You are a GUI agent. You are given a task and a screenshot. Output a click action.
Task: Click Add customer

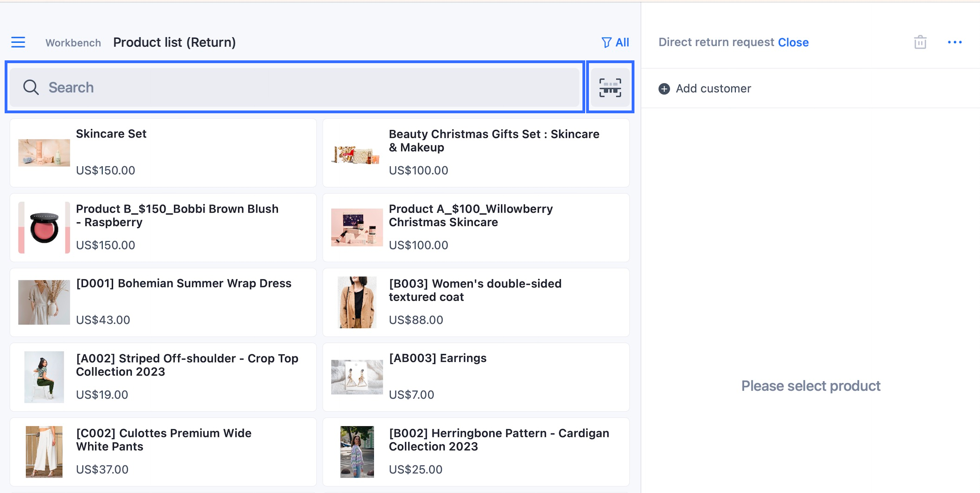pyautogui.click(x=713, y=89)
